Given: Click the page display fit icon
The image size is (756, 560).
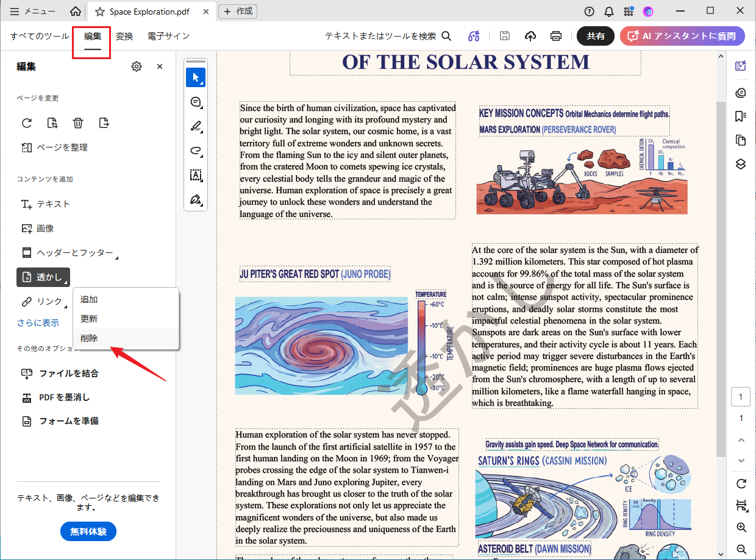Looking at the screenshot, I should tap(741, 505).
